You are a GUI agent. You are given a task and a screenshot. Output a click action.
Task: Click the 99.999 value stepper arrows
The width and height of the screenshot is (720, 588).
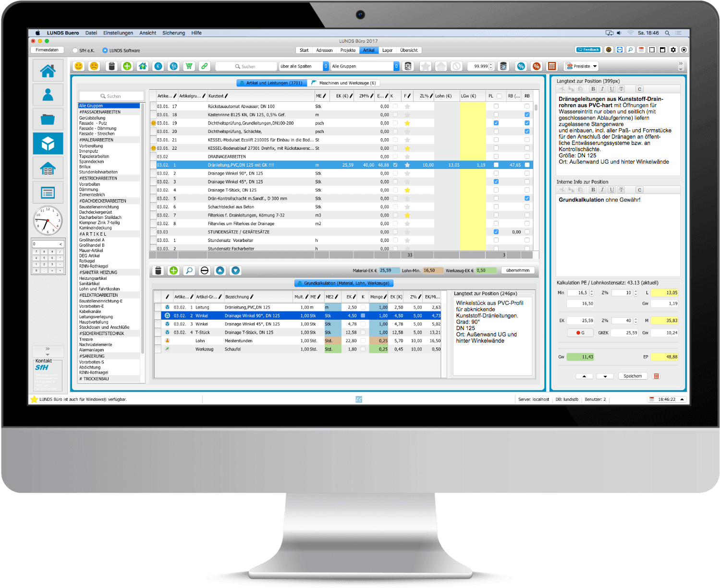[491, 66]
